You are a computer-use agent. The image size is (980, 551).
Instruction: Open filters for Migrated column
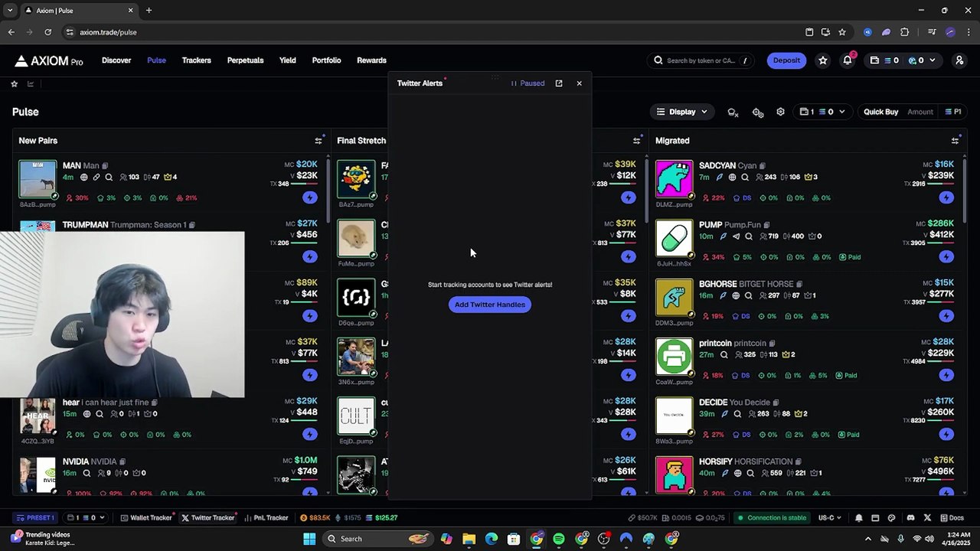coord(955,141)
